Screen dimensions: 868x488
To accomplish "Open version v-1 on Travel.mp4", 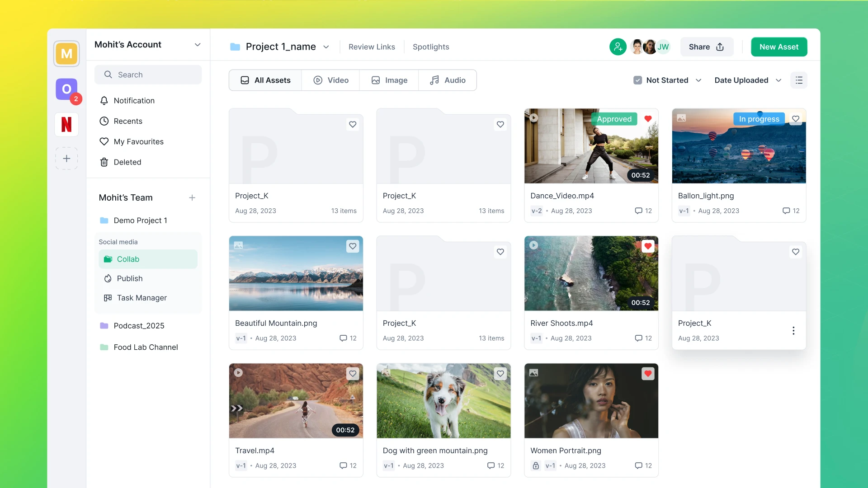I will click(x=241, y=466).
